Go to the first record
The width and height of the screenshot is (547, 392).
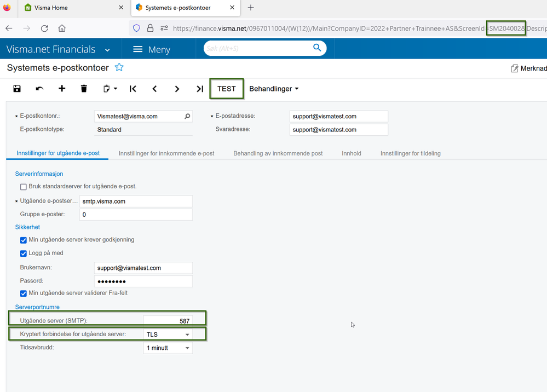point(133,89)
